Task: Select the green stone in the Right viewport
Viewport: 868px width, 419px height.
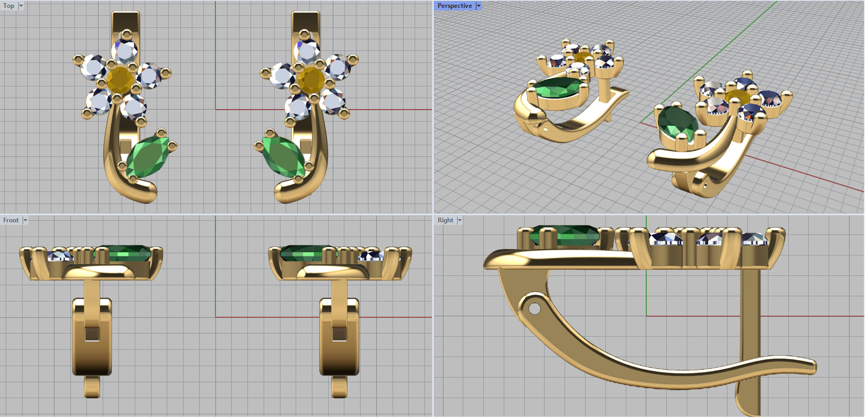Action: pos(565,235)
